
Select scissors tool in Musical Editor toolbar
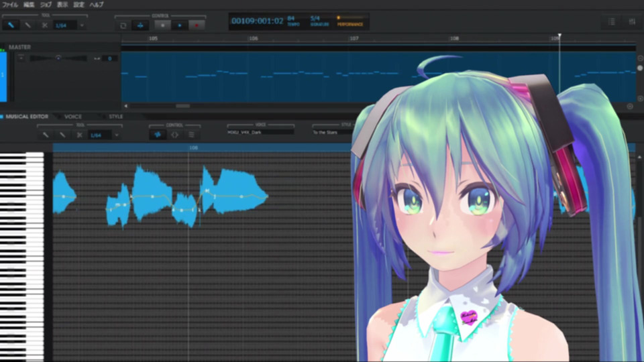pos(79,135)
